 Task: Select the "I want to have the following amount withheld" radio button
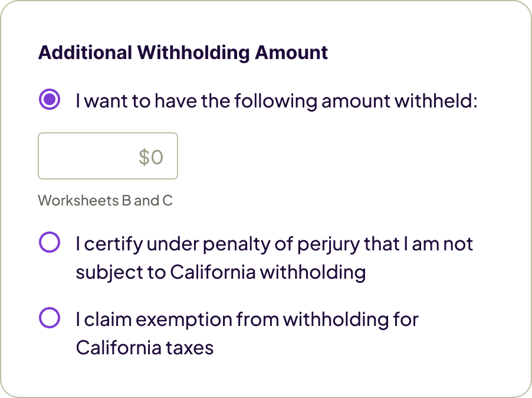click(x=50, y=100)
